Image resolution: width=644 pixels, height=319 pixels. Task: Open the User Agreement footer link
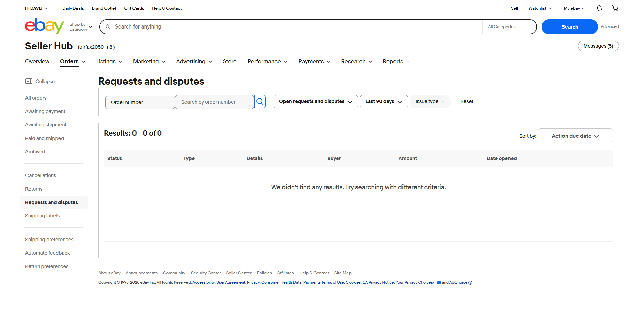[x=231, y=283]
